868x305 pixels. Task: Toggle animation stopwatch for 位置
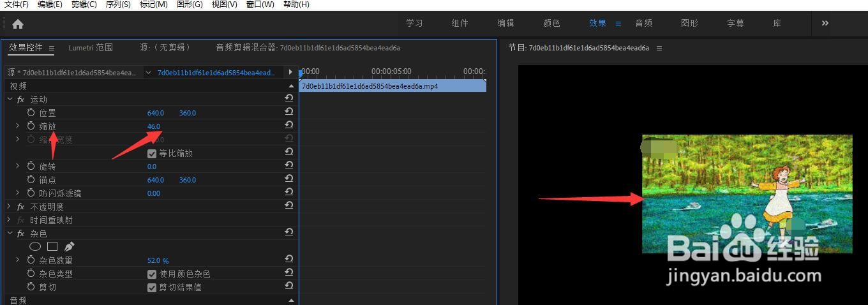pos(31,112)
